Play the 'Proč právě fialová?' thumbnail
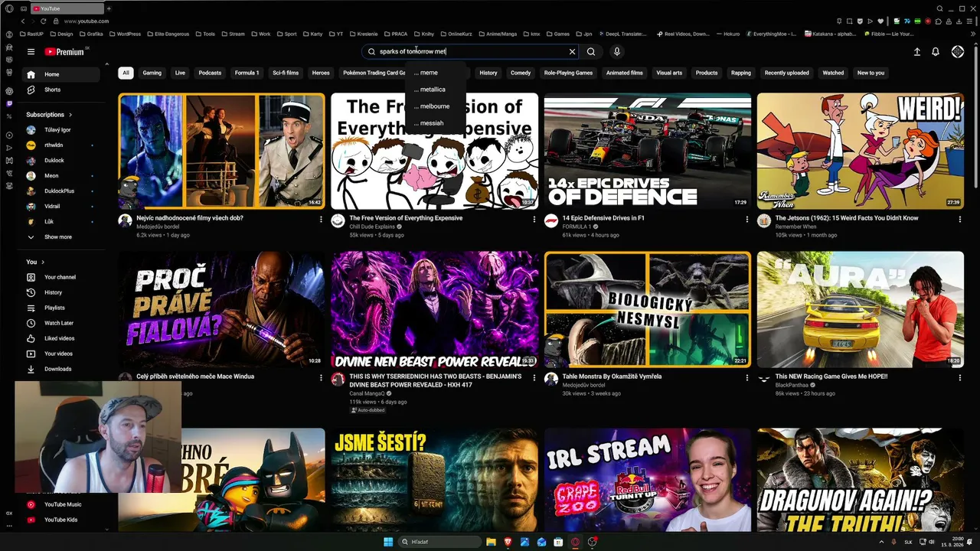 click(x=221, y=309)
